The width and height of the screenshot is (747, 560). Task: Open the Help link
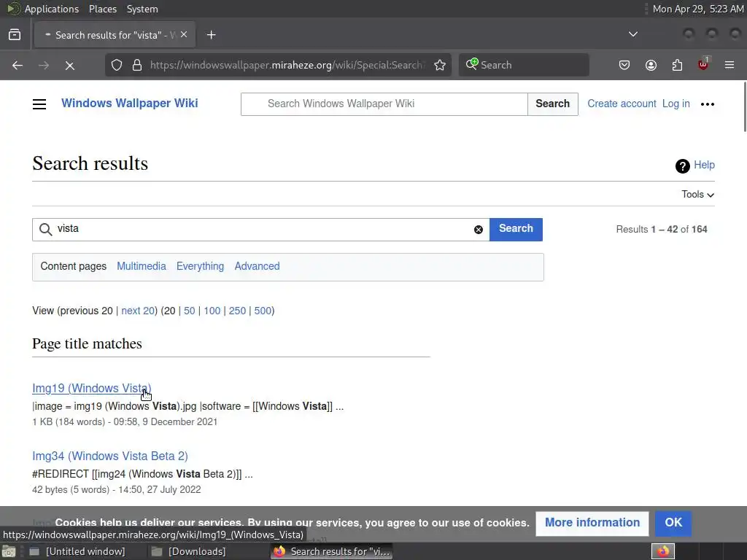704,165
